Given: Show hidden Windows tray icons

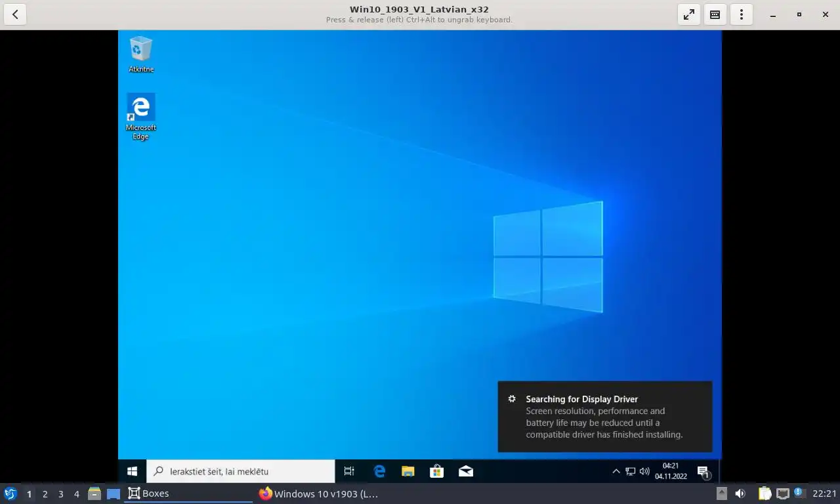Looking at the screenshot, I should (x=616, y=471).
